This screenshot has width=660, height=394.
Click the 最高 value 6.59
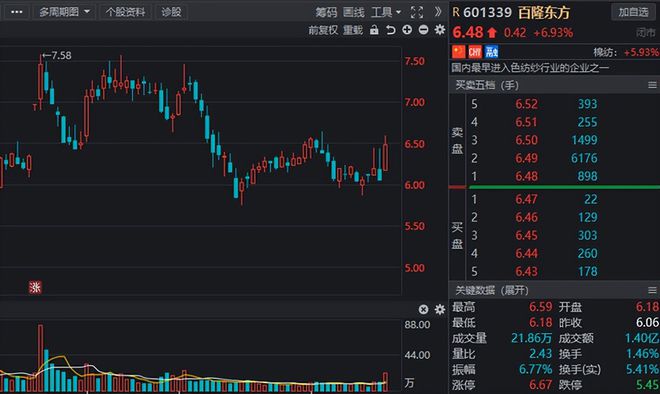[x=540, y=307]
